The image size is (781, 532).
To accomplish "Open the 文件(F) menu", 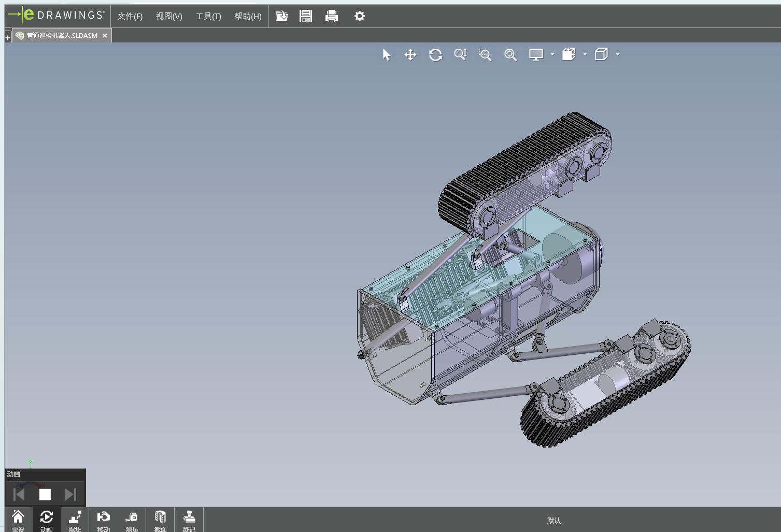I will pos(130,17).
